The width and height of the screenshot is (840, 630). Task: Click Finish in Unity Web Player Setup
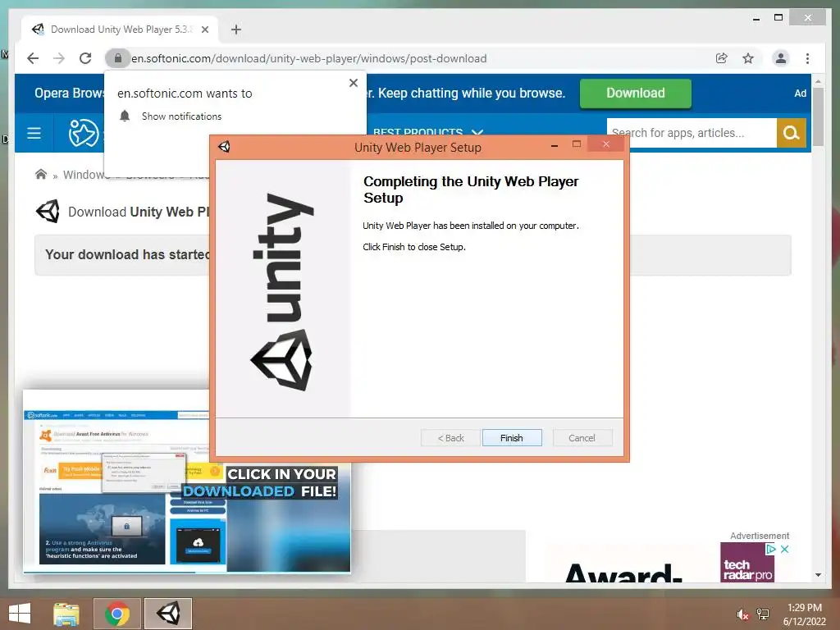point(512,438)
